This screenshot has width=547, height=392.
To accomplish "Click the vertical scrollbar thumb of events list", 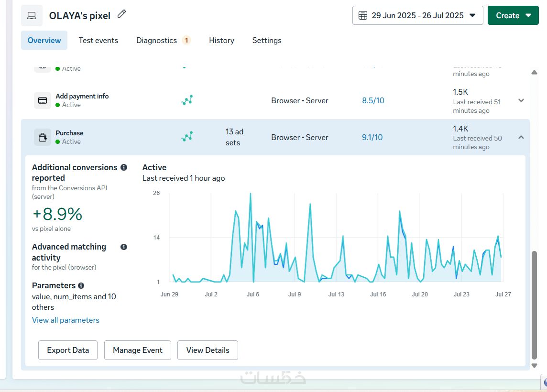I will [x=534, y=305].
